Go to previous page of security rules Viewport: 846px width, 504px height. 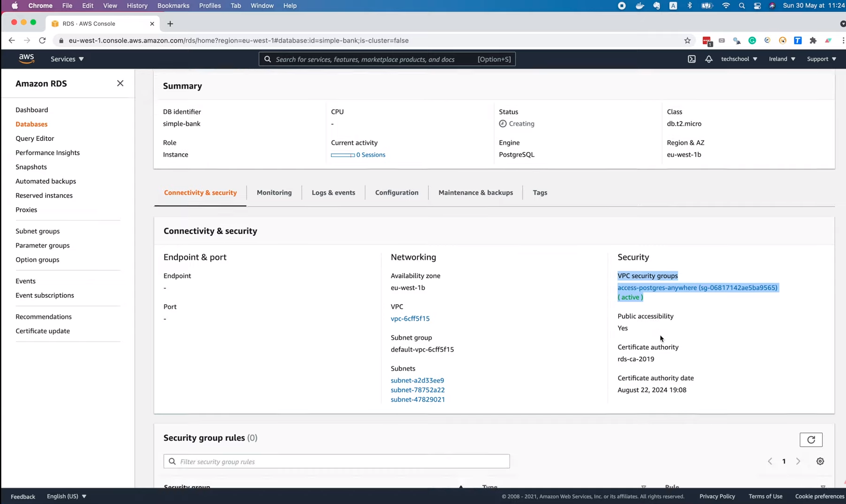point(770,461)
